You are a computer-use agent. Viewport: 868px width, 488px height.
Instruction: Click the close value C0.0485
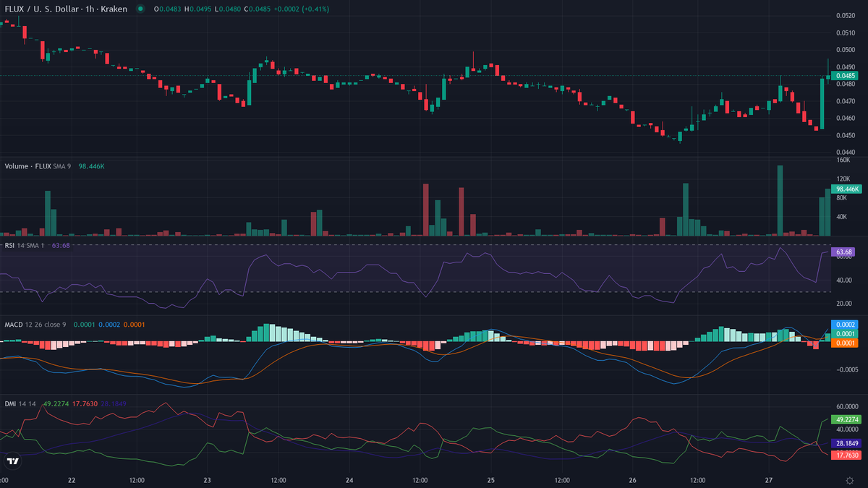pyautogui.click(x=258, y=9)
